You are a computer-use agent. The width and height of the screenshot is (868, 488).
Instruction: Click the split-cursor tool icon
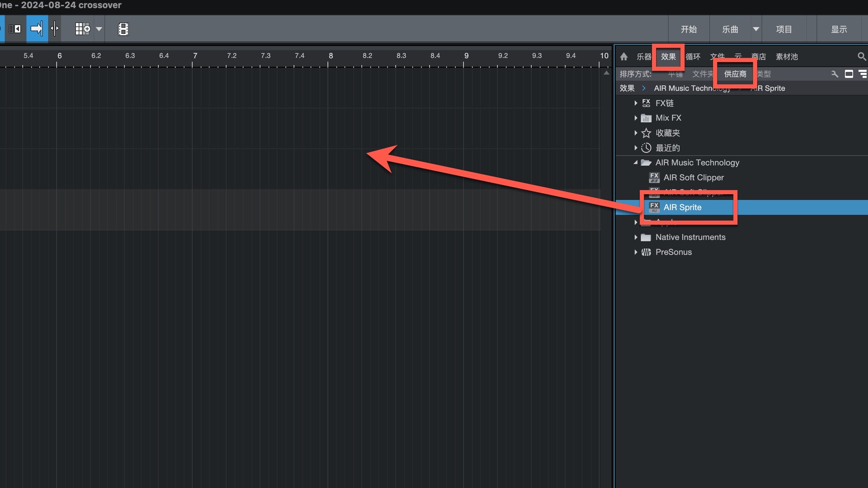click(x=55, y=29)
